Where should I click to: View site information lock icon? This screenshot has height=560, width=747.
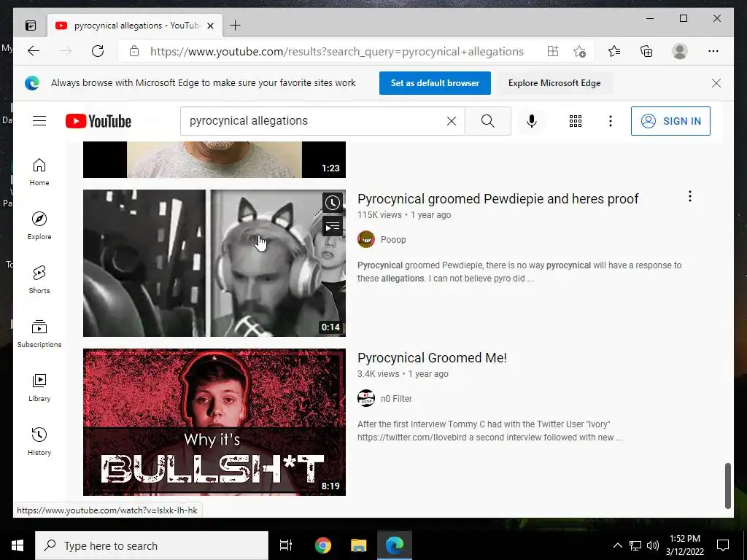(134, 51)
